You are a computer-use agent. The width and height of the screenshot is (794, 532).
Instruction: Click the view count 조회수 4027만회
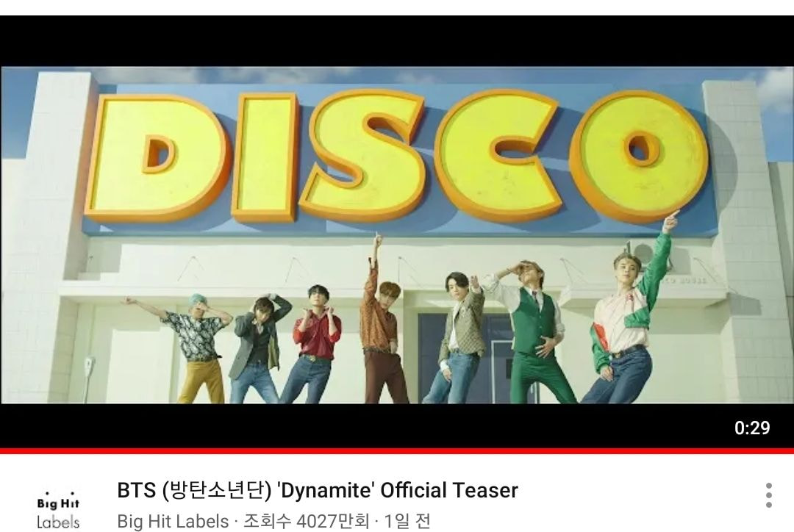307,521
